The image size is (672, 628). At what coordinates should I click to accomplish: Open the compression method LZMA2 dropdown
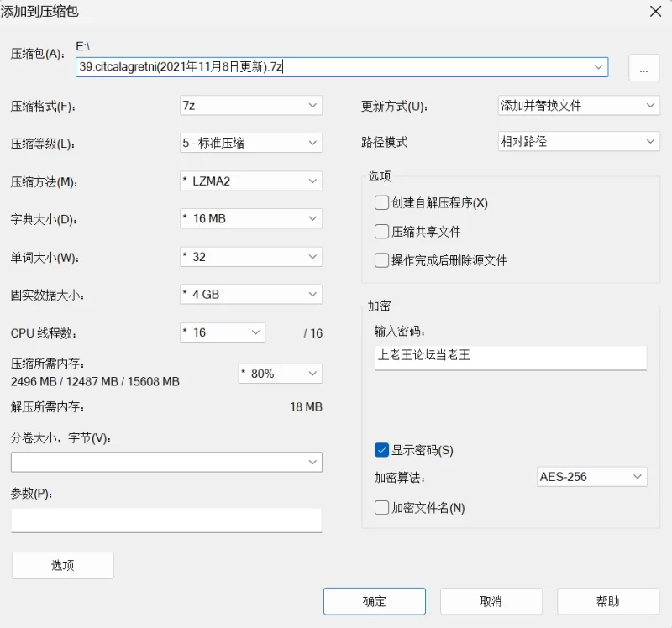pyautogui.click(x=250, y=181)
